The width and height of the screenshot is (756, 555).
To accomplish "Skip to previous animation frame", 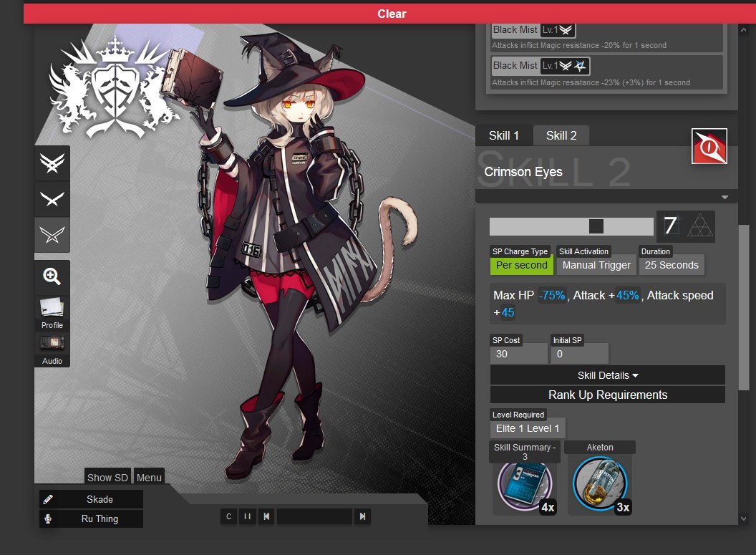I will point(266,516).
